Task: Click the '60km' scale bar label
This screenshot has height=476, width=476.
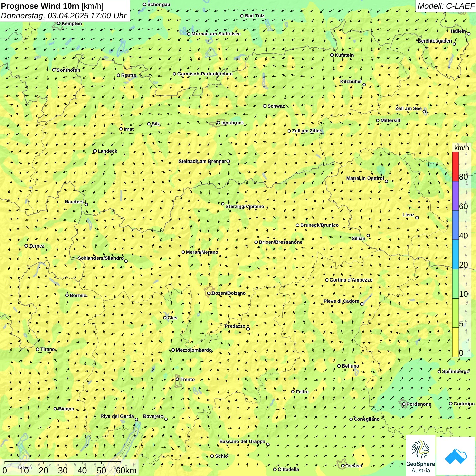Action: click(126, 470)
